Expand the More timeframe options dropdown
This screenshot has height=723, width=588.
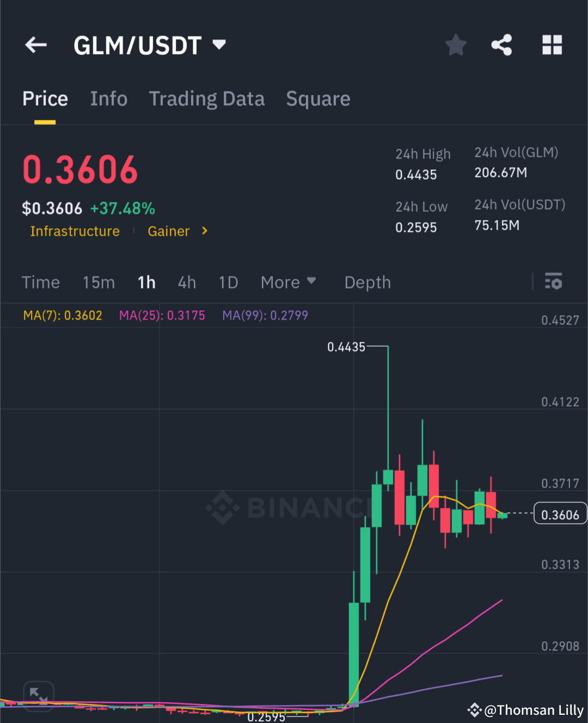coord(289,282)
